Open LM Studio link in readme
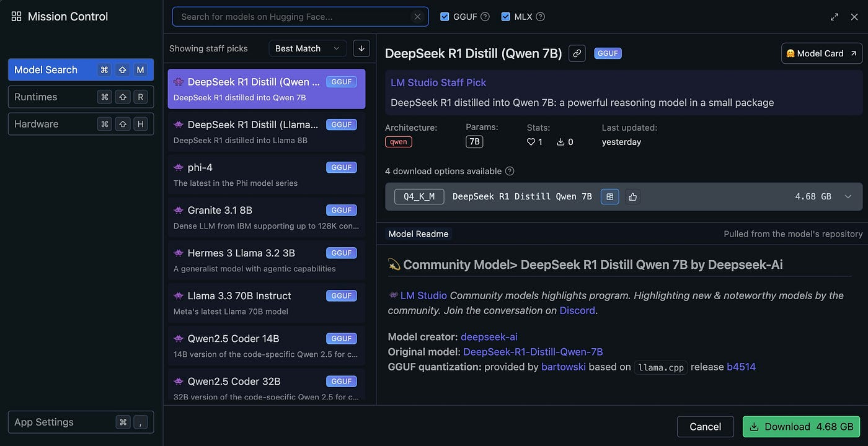Image resolution: width=868 pixels, height=446 pixels. 423,295
